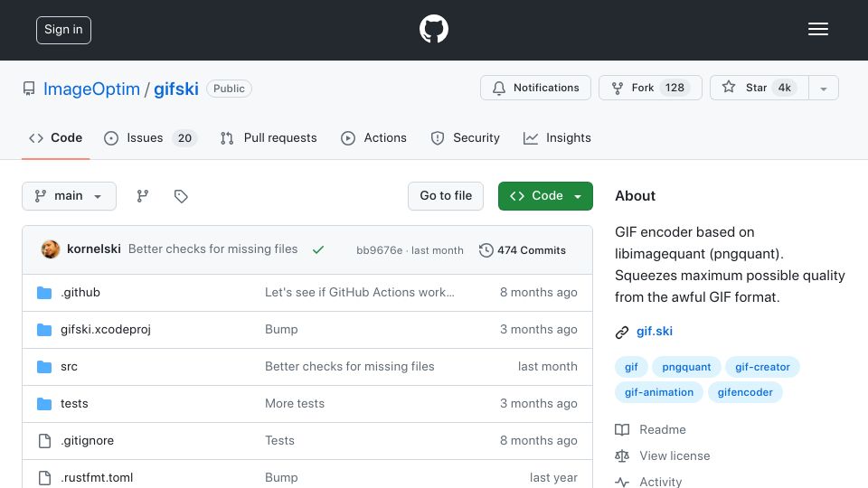Click the license scales icon
The height and width of the screenshot is (488, 868).
pyautogui.click(x=622, y=455)
